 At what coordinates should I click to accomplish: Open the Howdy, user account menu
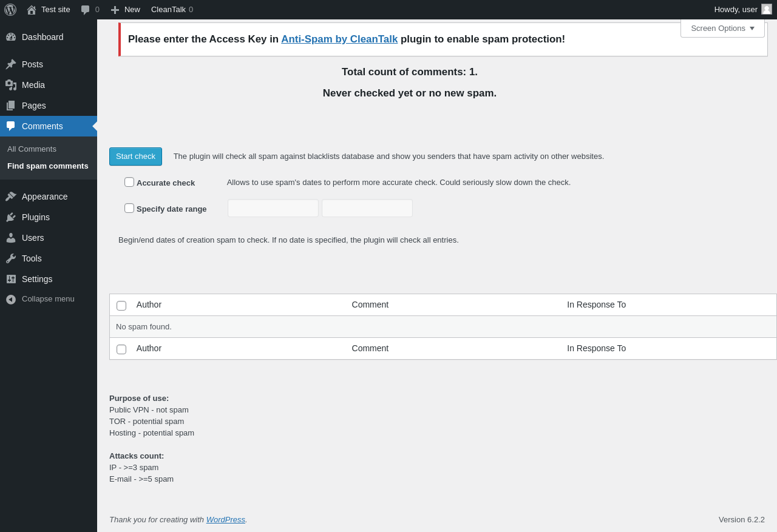(x=742, y=10)
